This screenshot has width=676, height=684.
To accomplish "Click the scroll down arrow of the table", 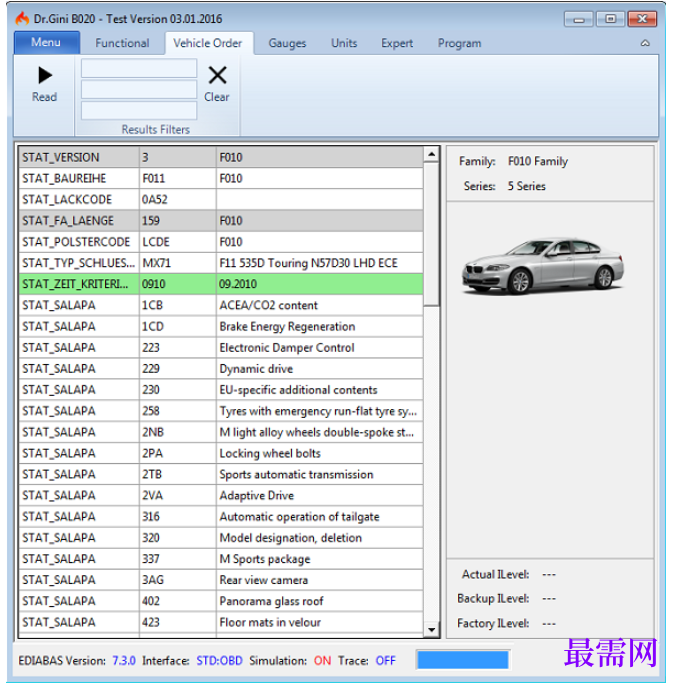I will tap(431, 629).
